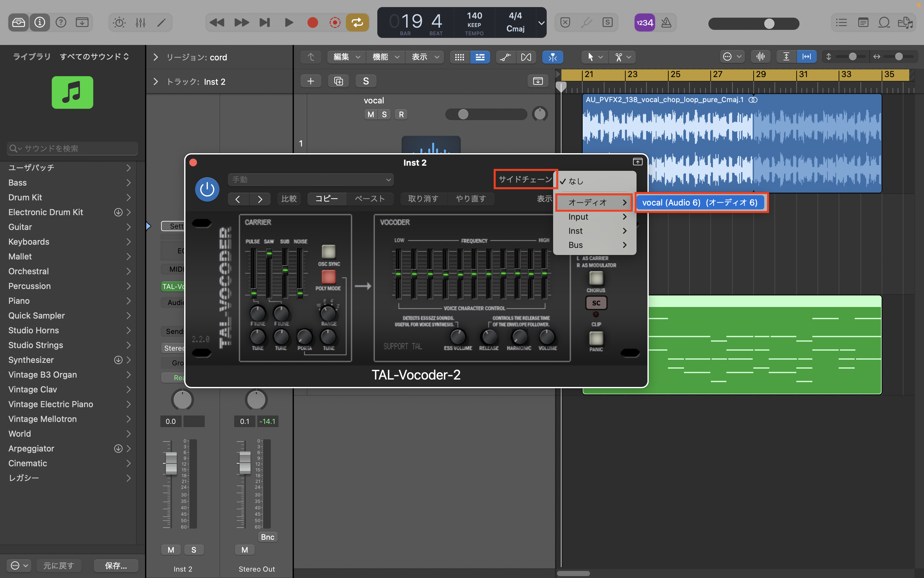The height and width of the screenshot is (578, 924).
Task: Click the Play button
Action: [289, 22]
